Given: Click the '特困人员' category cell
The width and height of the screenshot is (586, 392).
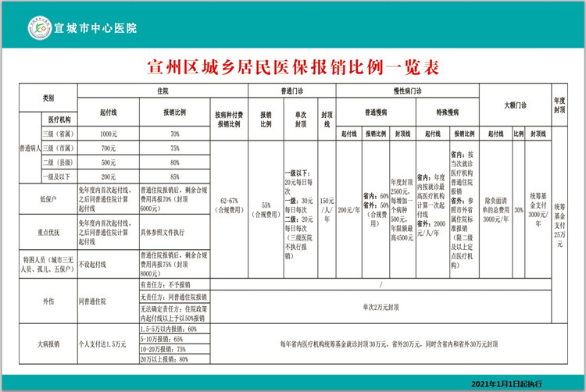Looking at the screenshot, I should [x=48, y=264].
